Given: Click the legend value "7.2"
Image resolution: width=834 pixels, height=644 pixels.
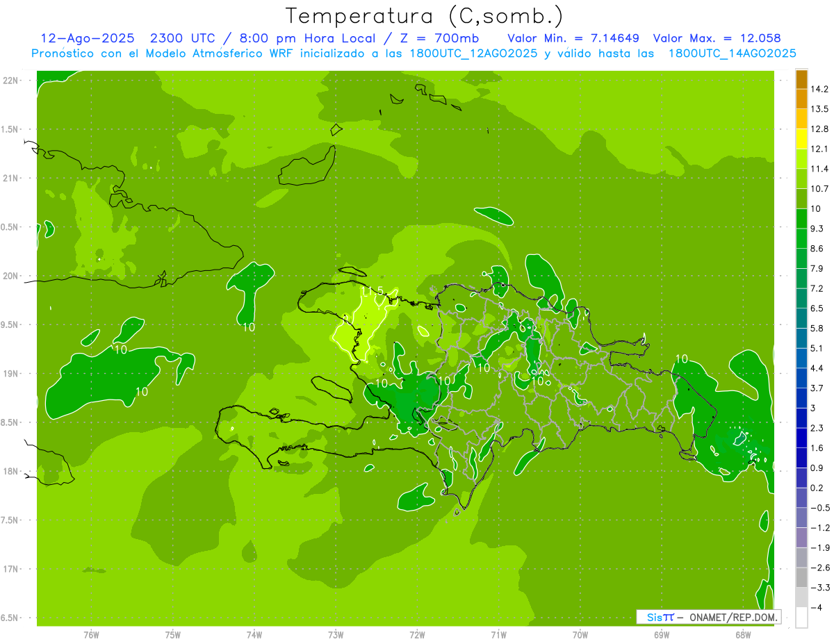Looking at the screenshot, I should coord(817,288).
